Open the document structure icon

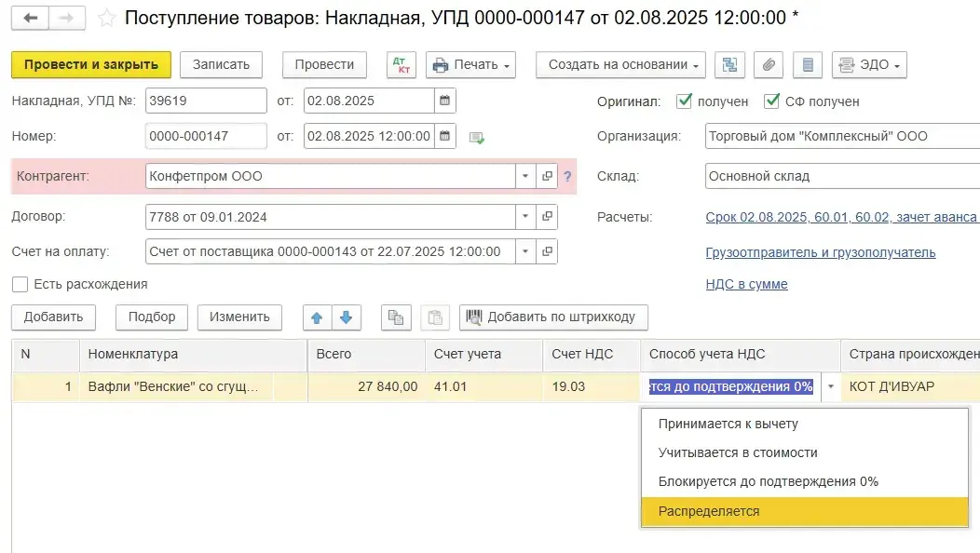(729, 65)
